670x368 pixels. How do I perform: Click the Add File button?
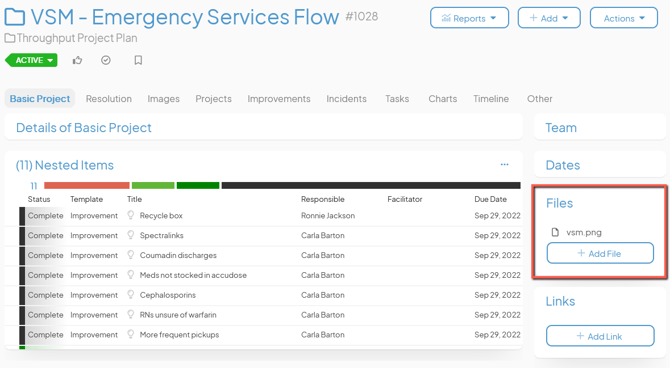600,253
